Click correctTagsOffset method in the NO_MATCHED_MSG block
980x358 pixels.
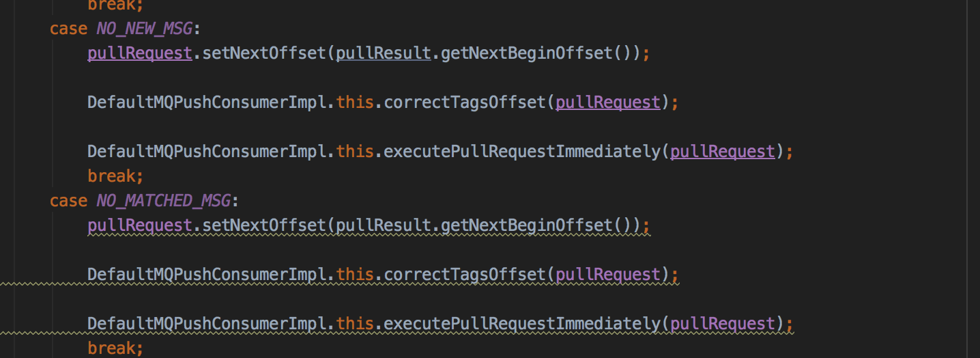[465, 275]
